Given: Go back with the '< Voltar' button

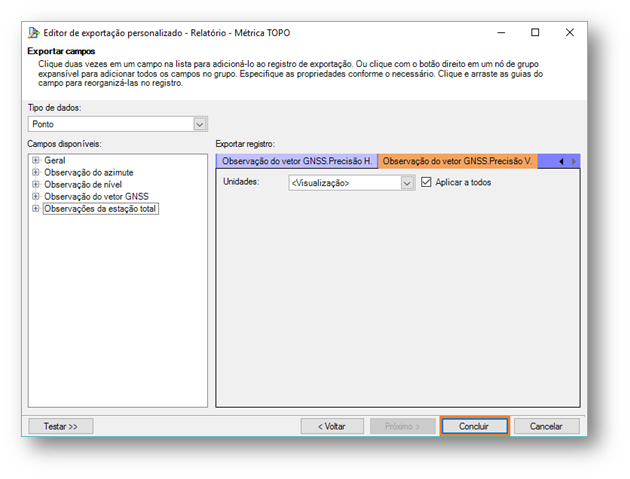Looking at the screenshot, I should point(332,426).
